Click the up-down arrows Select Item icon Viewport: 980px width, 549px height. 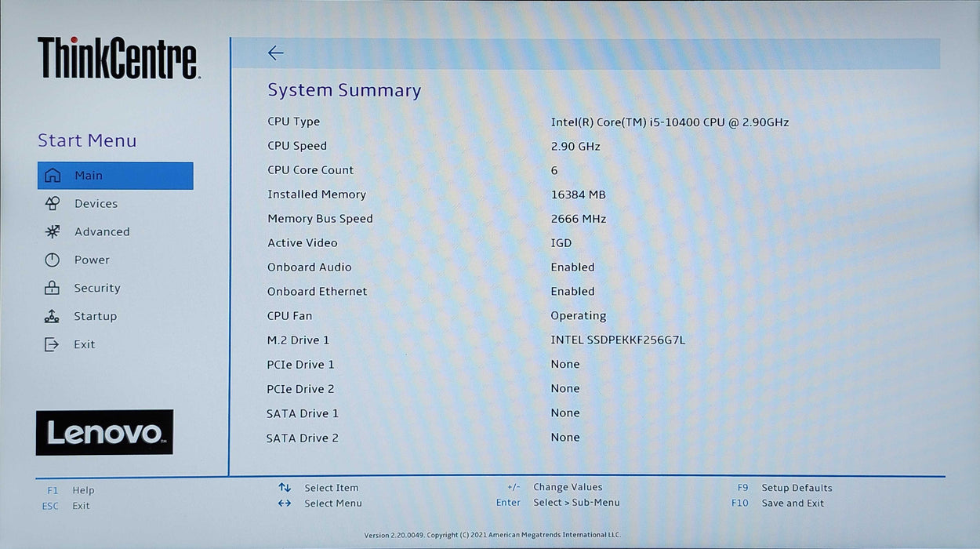285,488
